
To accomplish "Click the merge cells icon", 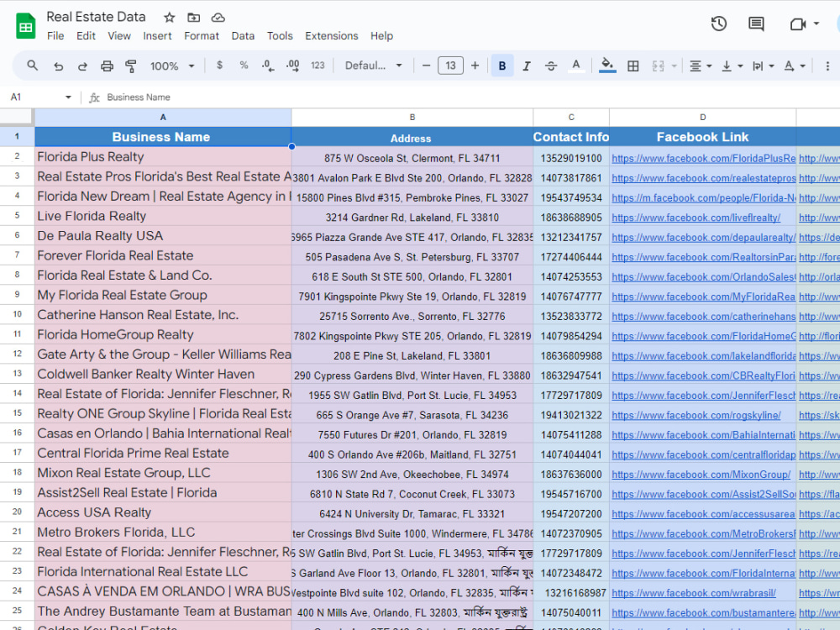I will [x=658, y=66].
